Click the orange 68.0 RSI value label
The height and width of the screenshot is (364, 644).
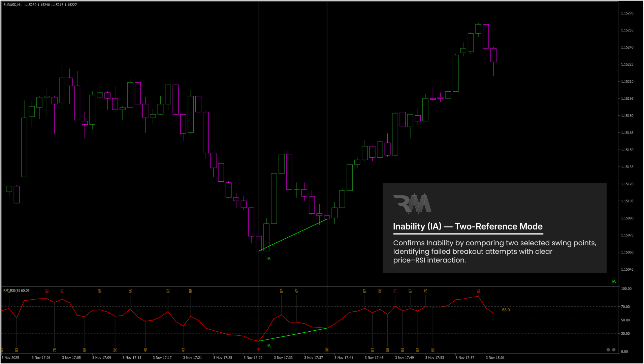(x=506, y=310)
